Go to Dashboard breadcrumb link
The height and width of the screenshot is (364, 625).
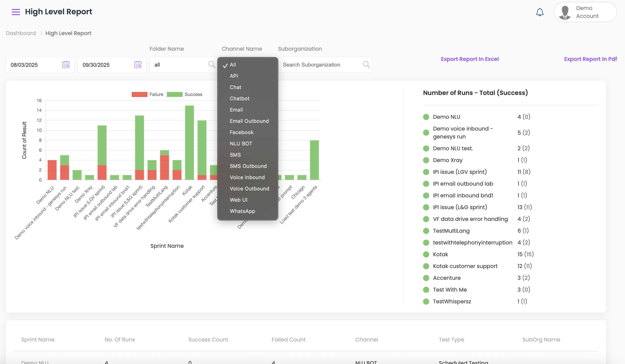pos(21,33)
